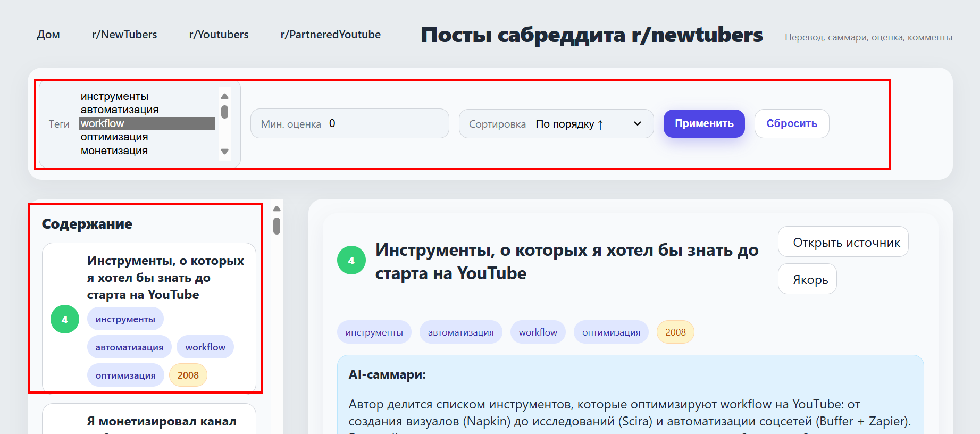Open r/Youtubers navigation link
The width and height of the screenshot is (980, 434).
click(219, 35)
